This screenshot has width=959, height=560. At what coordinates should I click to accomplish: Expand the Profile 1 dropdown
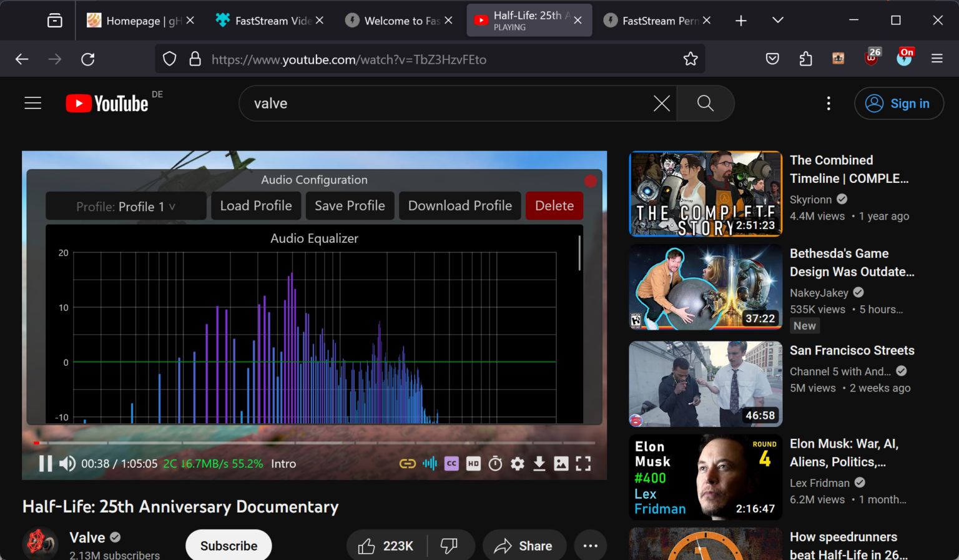tap(125, 205)
